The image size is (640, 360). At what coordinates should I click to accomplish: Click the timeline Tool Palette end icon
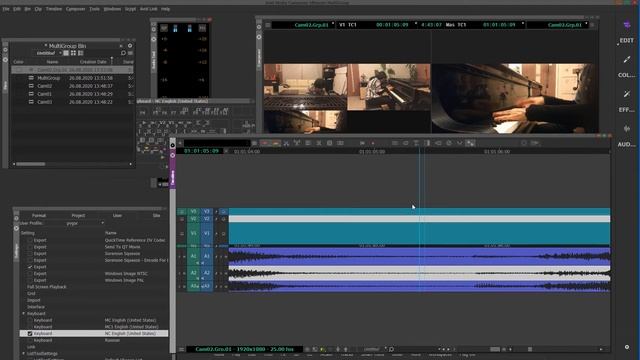coord(535,143)
